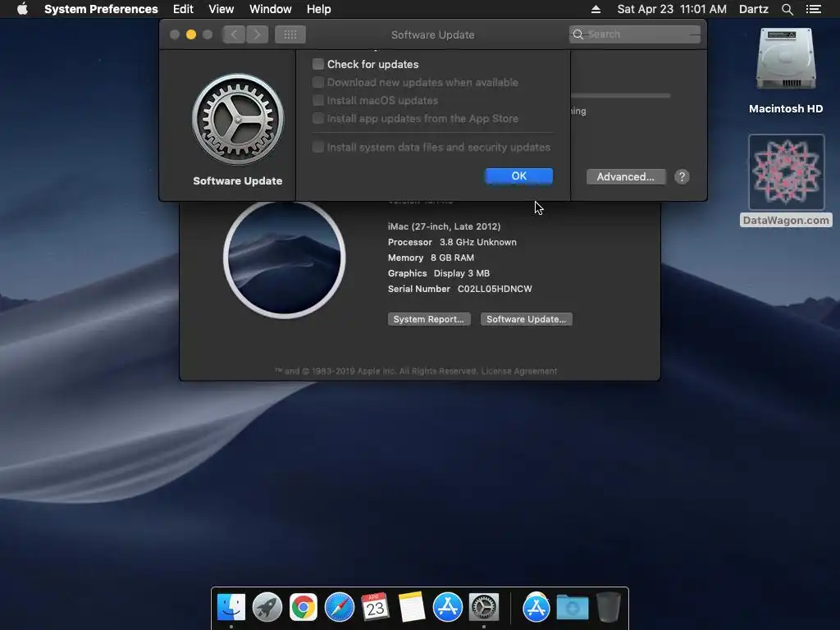This screenshot has height=630, width=840.
Task: Toggle Install system data files and security updates
Action: [x=318, y=148]
